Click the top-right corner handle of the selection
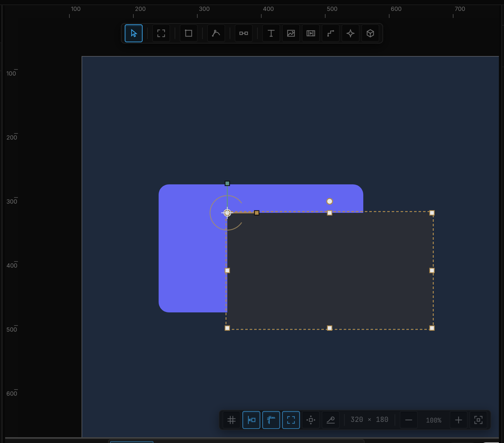 click(x=432, y=213)
